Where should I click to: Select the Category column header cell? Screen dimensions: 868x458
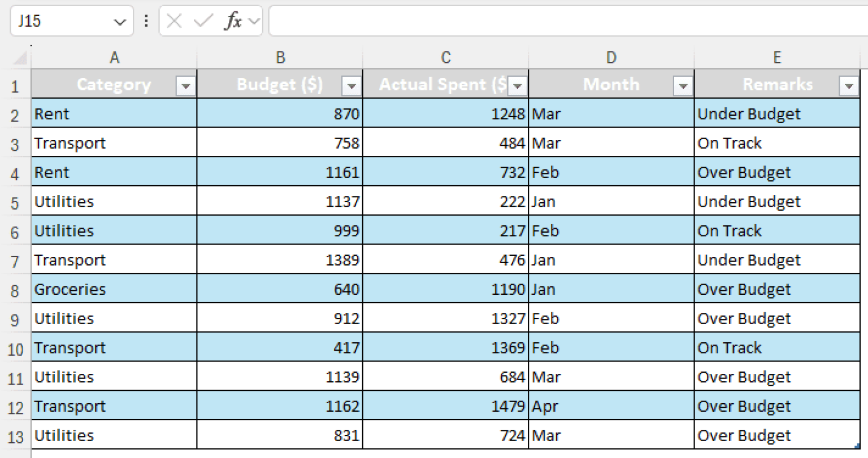click(x=114, y=85)
